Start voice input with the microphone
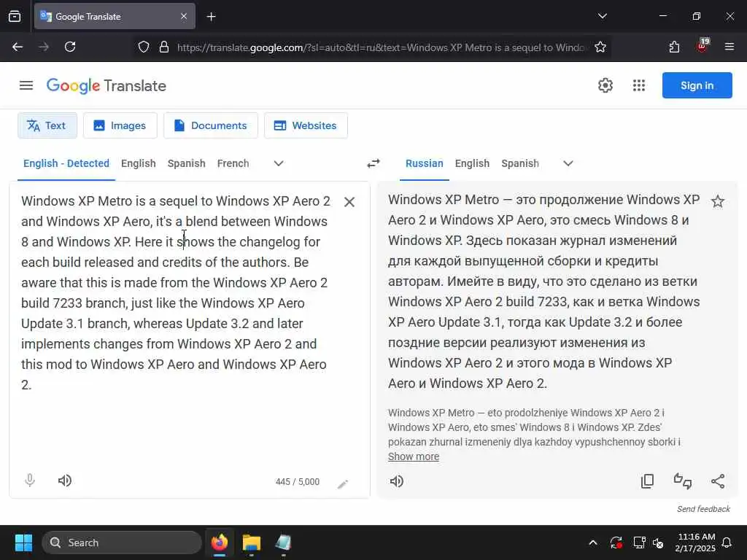747x560 pixels. (x=29, y=481)
